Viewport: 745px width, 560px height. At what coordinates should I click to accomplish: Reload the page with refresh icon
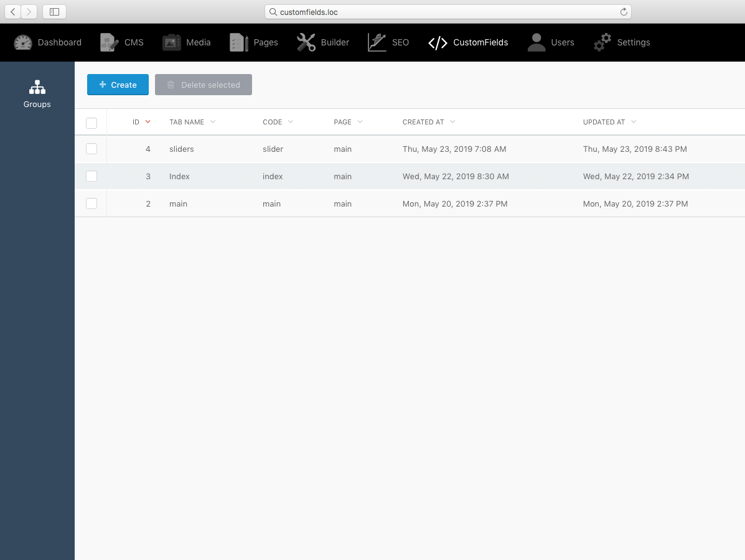(x=624, y=12)
